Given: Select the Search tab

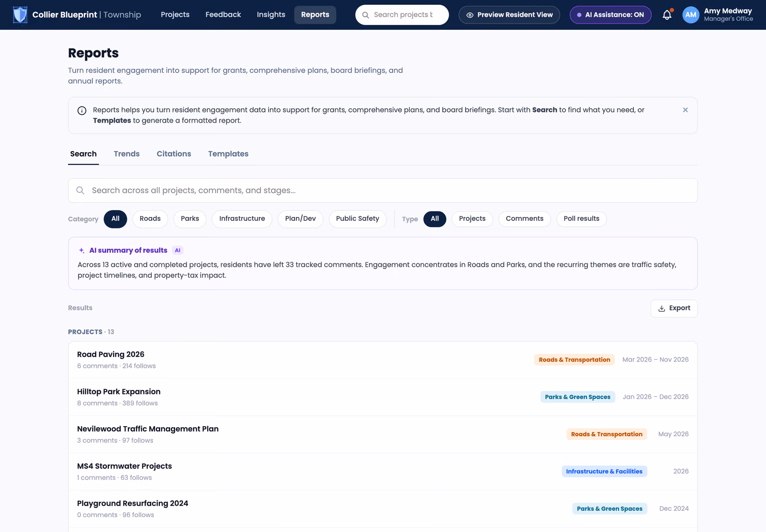Looking at the screenshot, I should click(83, 154).
